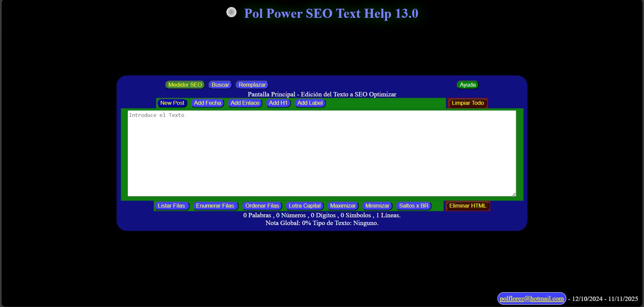
Task: Open the polflorez@hotmail.com email link
Action: point(532,298)
